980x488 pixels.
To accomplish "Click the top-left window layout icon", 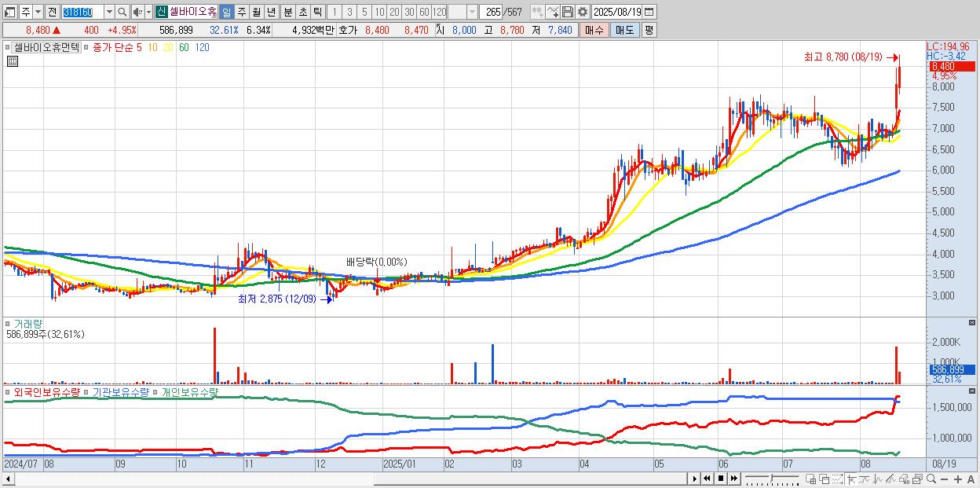I will (9, 12).
